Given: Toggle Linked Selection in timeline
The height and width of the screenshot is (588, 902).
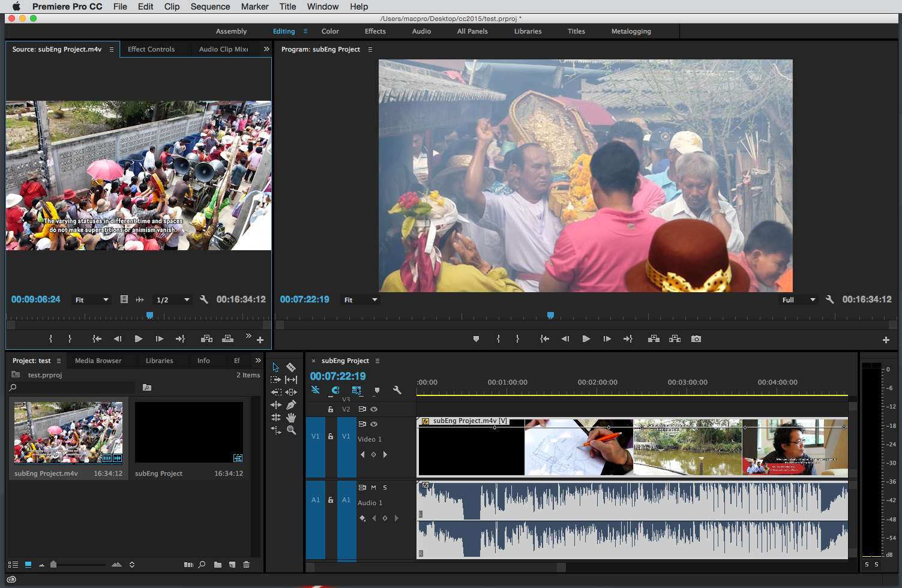Looking at the screenshot, I should tap(356, 390).
